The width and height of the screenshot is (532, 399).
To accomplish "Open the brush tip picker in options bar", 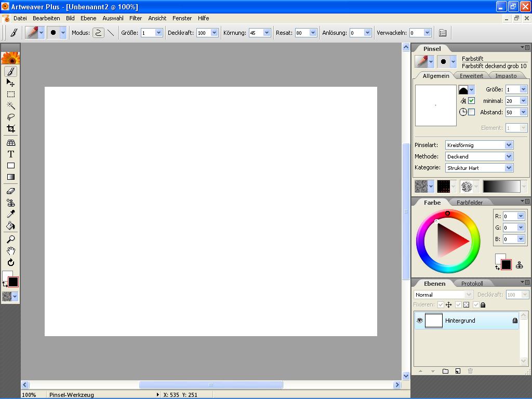I will 56,33.
